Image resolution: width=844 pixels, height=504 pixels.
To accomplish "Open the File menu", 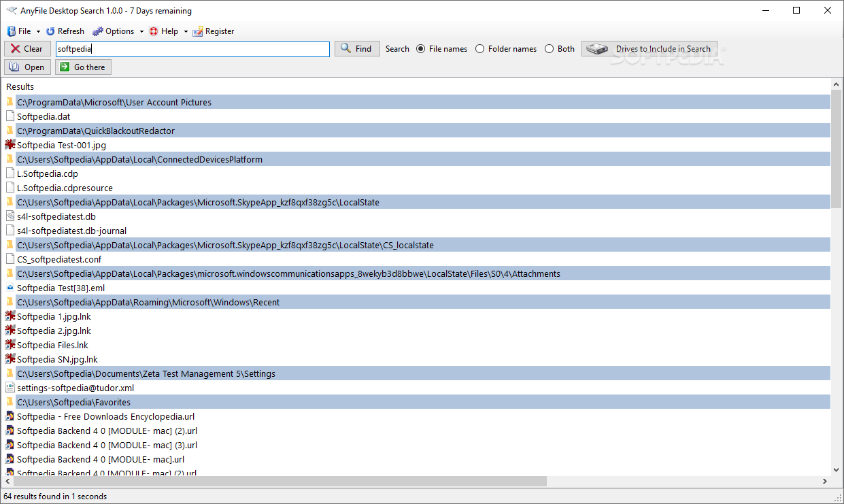I will [19, 31].
